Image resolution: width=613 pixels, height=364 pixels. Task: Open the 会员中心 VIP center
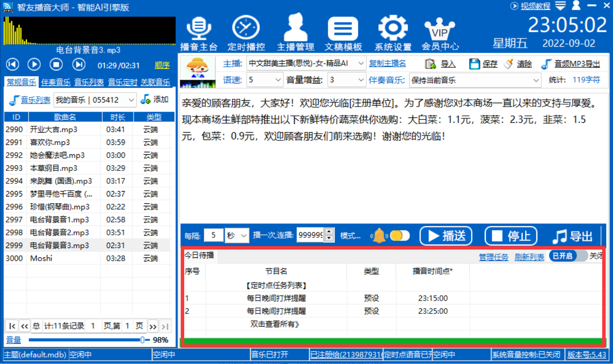click(x=440, y=33)
